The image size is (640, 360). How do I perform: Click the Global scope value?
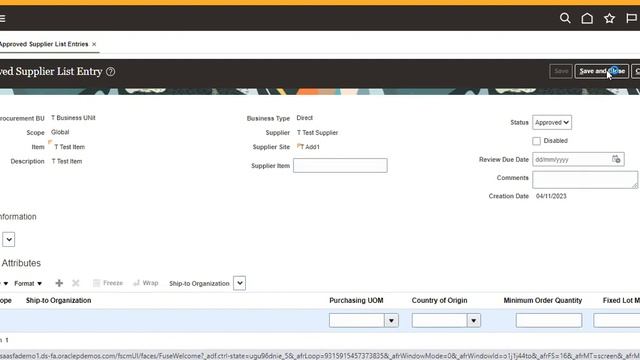[x=60, y=132]
